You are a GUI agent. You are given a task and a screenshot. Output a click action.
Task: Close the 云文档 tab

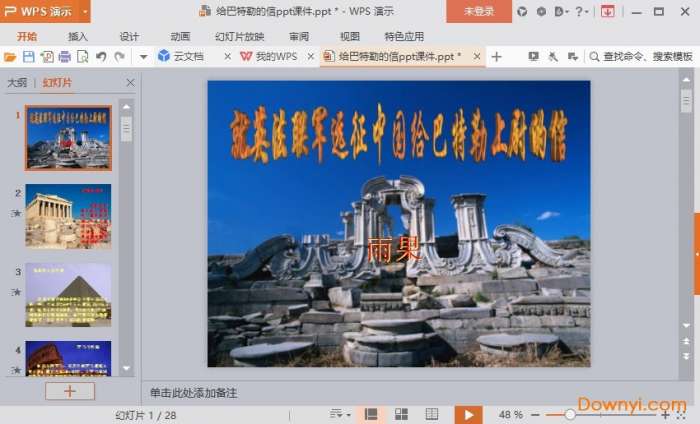click(227, 57)
